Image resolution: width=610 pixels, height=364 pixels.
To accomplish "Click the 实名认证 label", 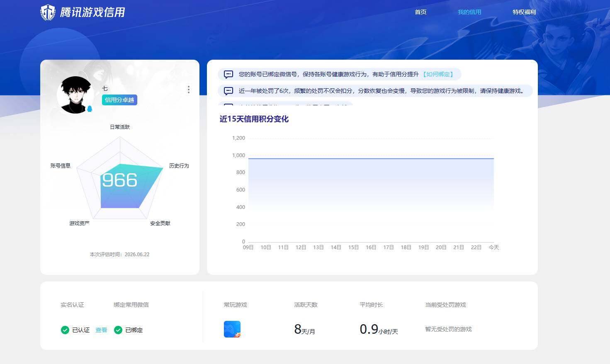I will pyautogui.click(x=72, y=305).
